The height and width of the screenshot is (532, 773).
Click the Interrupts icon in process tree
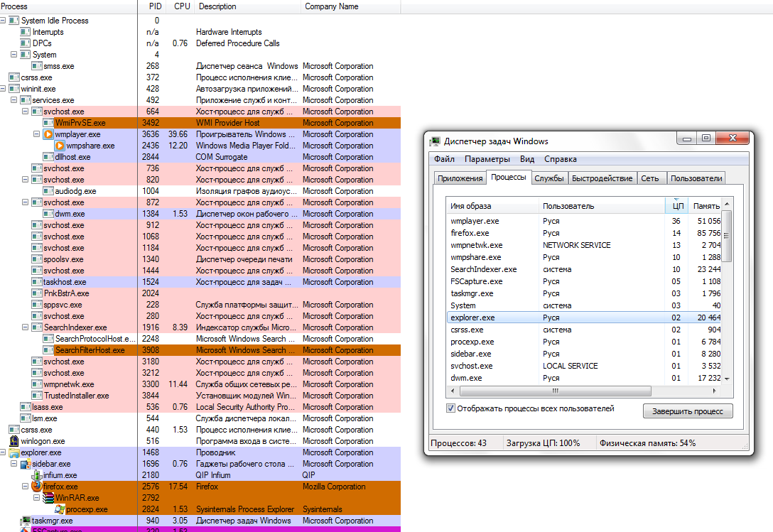26,32
